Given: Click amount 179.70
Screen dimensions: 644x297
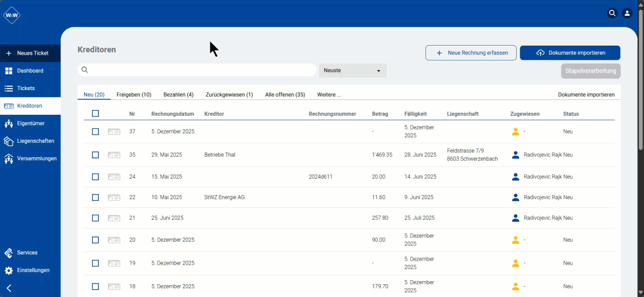Looking at the screenshot, I should (380, 286).
